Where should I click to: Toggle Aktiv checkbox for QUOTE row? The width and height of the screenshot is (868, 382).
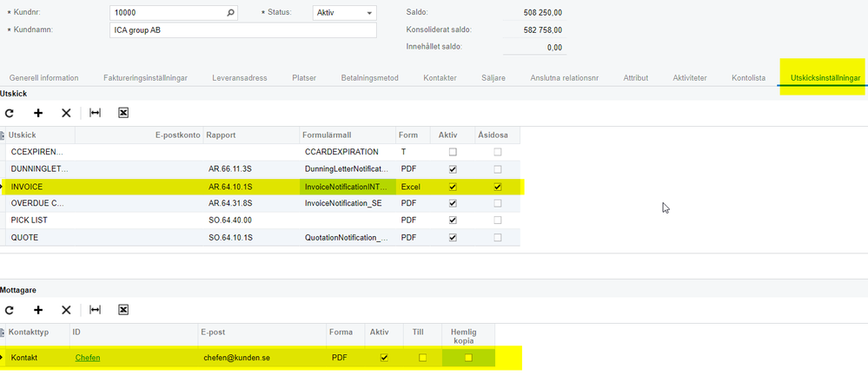pyautogui.click(x=453, y=237)
